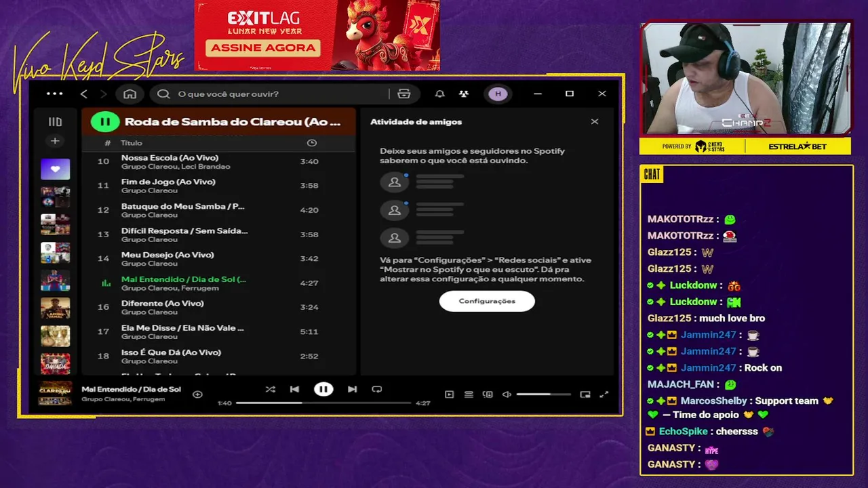This screenshot has height=488, width=868.
Task: Go forward with the right arrow
Action: pyautogui.click(x=103, y=94)
